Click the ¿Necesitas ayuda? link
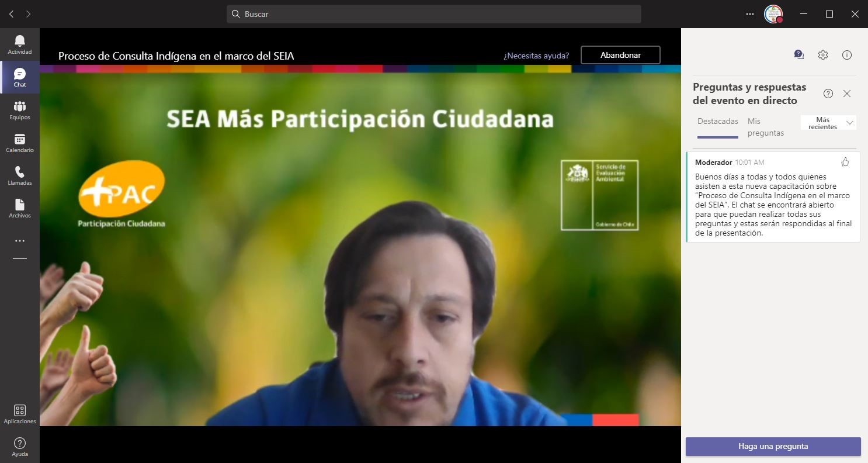Image resolution: width=868 pixels, height=463 pixels. (x=536, y=56)
